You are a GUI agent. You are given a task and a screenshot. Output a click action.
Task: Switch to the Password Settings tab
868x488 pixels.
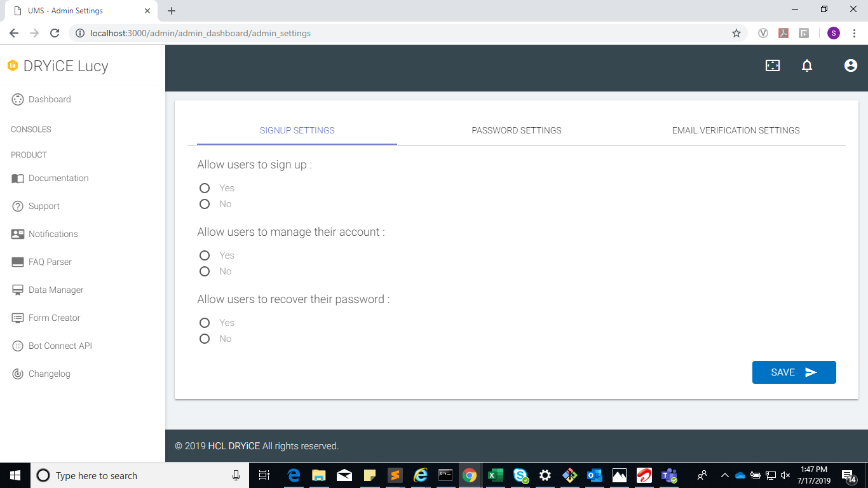click(x=517, y=130)
